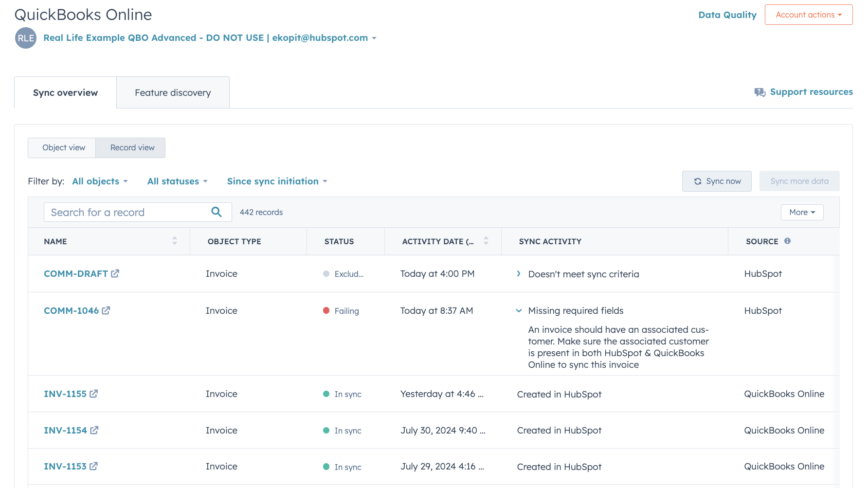Open the account switcher dropdown
The height and width of the screenshot is (488, 868).
(210, 38)
